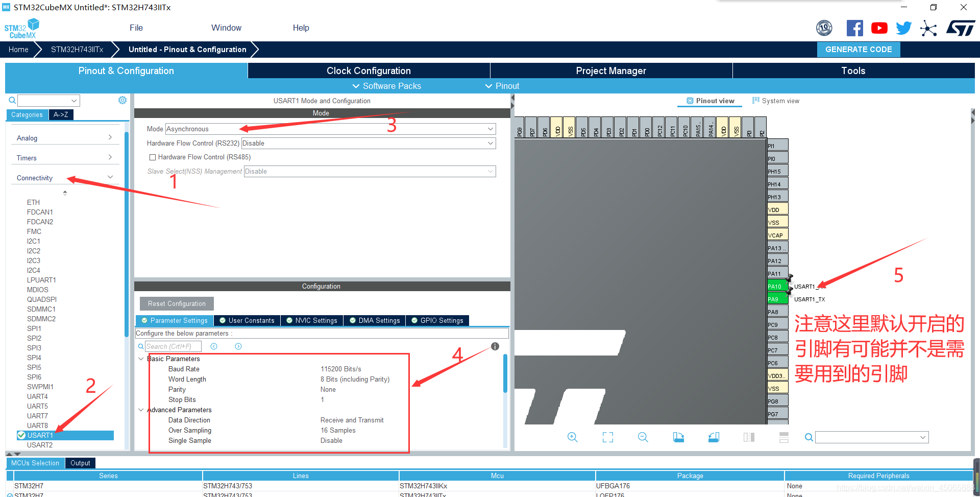Image resolution: width=980 pixels, height=497 pixels.
Task: Click the Reset Configuration button
Action: coord(177,303)
